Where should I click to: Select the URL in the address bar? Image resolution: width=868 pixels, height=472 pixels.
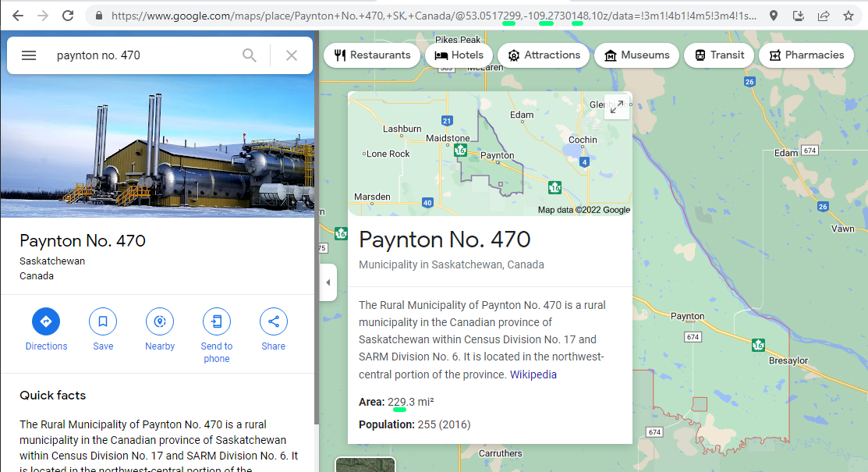point(434,16)
